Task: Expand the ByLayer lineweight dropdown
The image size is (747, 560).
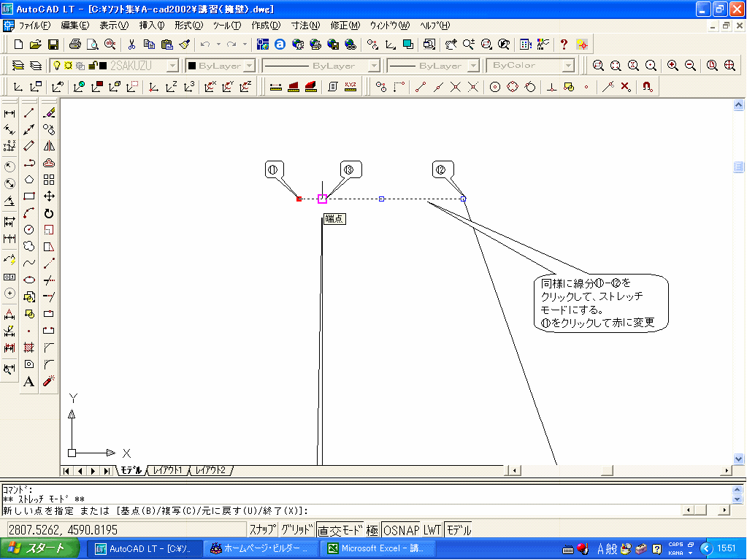Action: 474,65
